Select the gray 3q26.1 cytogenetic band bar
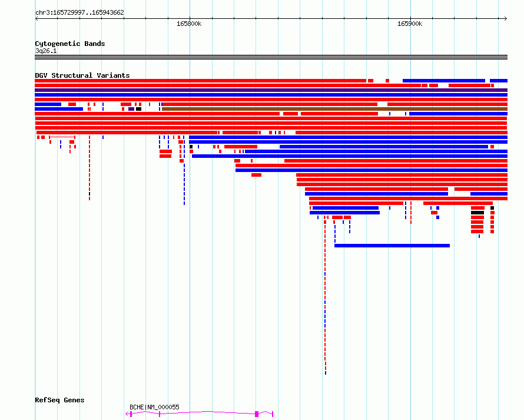Screen dimensions: 524x420 coord(271,57)
